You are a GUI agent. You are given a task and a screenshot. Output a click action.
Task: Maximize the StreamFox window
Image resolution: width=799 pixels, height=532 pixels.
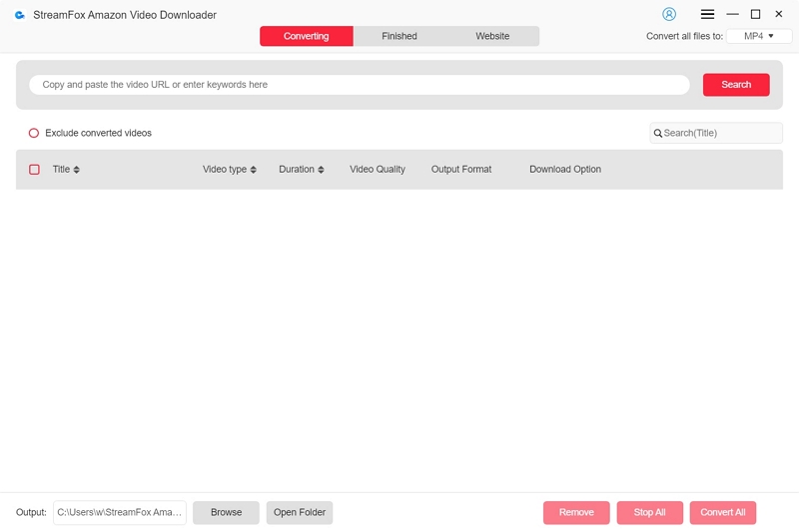click(x=756, y=14)
